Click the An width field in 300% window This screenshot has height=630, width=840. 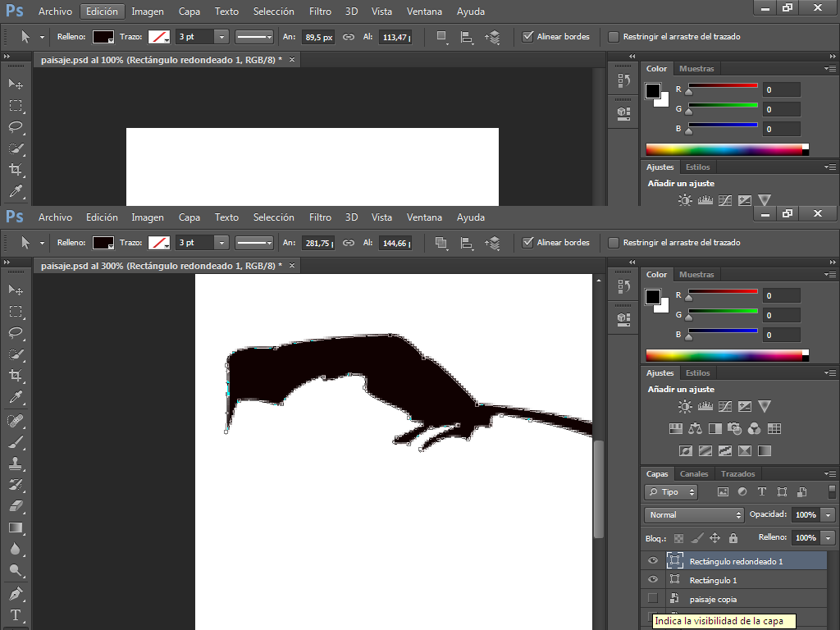pyautogui.click(x=318, y=243)
